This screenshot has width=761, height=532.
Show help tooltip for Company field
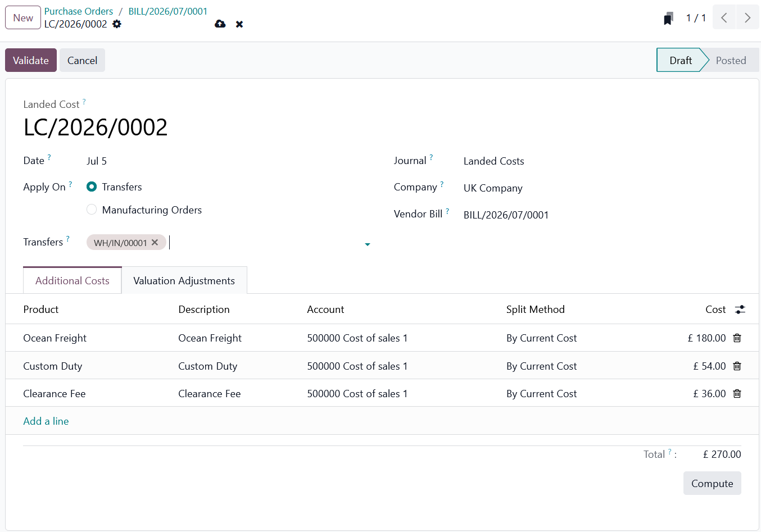(x=442, y=184)
